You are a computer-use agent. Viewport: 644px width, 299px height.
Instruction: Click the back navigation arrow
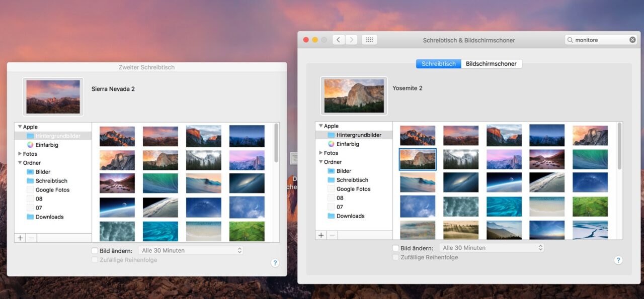[x=338, y=39]
